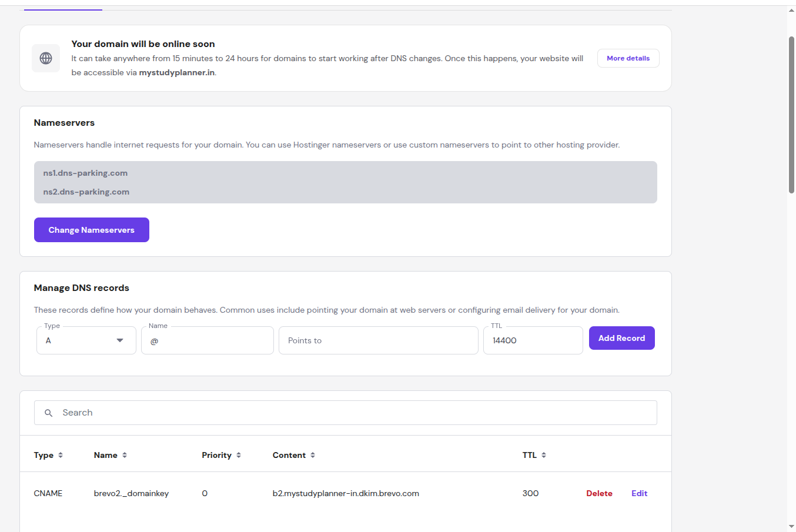Sort records by Type column arrows
The width and height of the screenshot is (796, 532).
(x=61, y=455)
